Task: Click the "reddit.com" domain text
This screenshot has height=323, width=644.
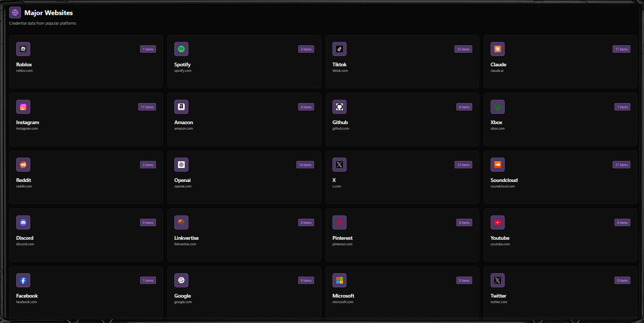Action: [24, 186]
